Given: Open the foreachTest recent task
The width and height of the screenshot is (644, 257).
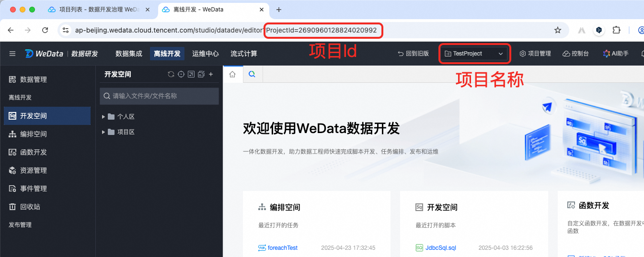Looking at the screenshot, I should coord(283,248).
